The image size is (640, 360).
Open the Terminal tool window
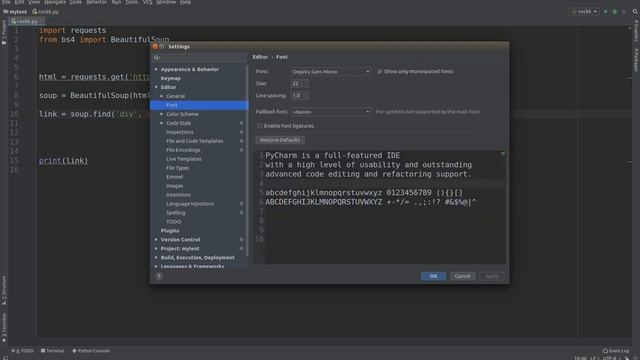click(x=53, y=351)
